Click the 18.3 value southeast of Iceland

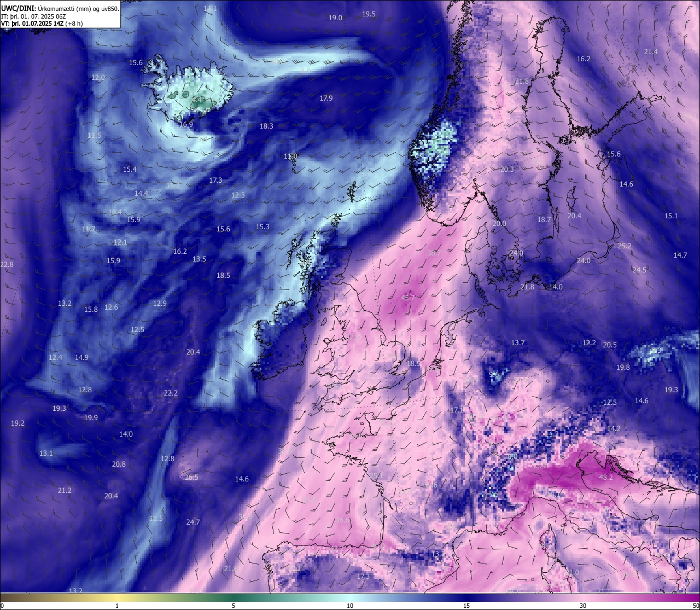click(266, 126)
